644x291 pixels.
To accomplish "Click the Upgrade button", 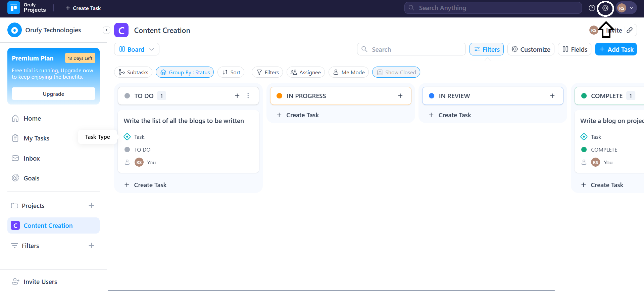I will tap(53, 94).
